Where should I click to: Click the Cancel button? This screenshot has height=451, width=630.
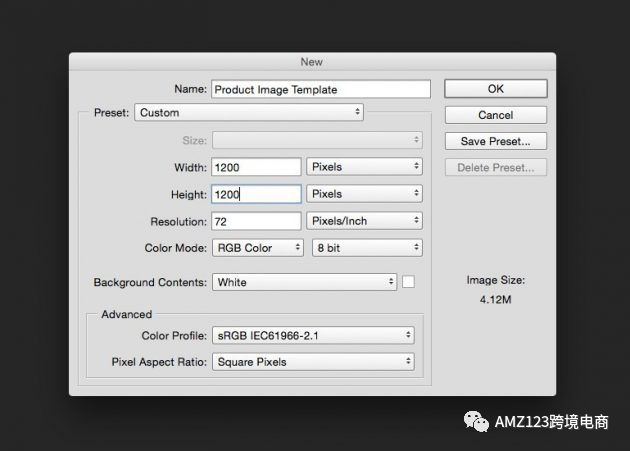click(496, 115)
